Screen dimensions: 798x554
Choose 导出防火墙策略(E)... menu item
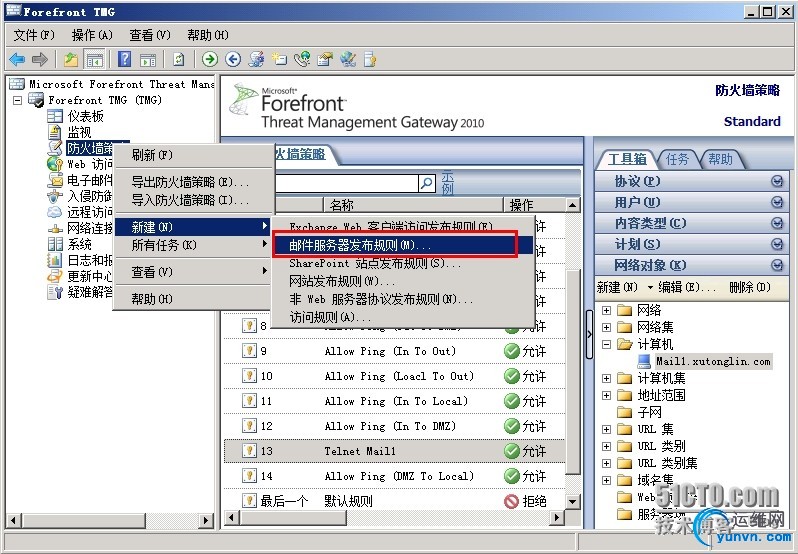click(x=194, y=182)
